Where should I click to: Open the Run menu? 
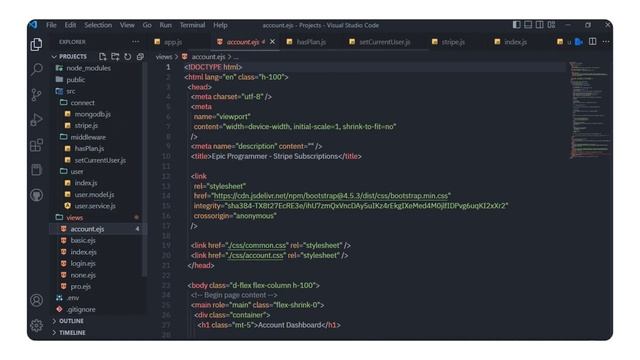[x=165, y=25]
